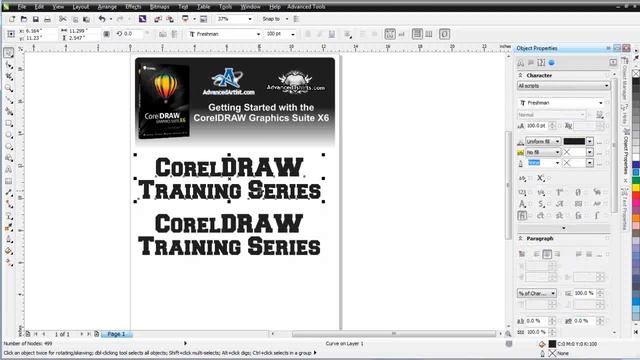
Task: Click the no-color X swatch in palette
Action: pos(636,73)
